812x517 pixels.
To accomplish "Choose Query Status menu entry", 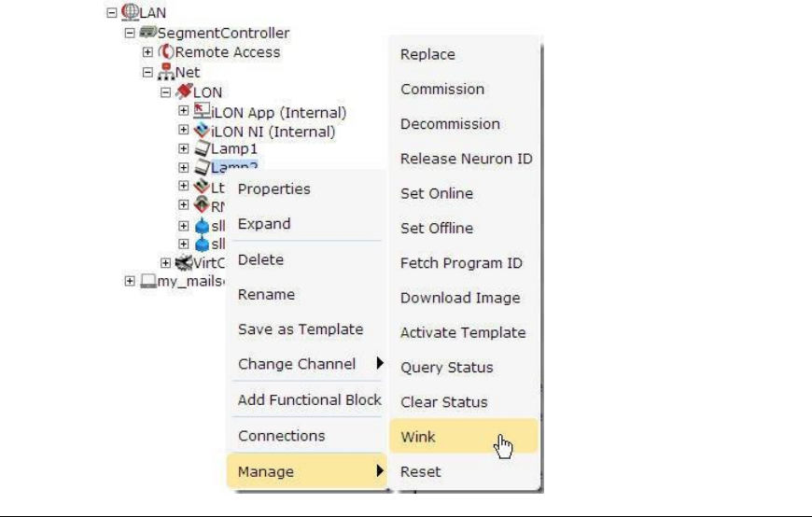I will click(x=446, y=368).
